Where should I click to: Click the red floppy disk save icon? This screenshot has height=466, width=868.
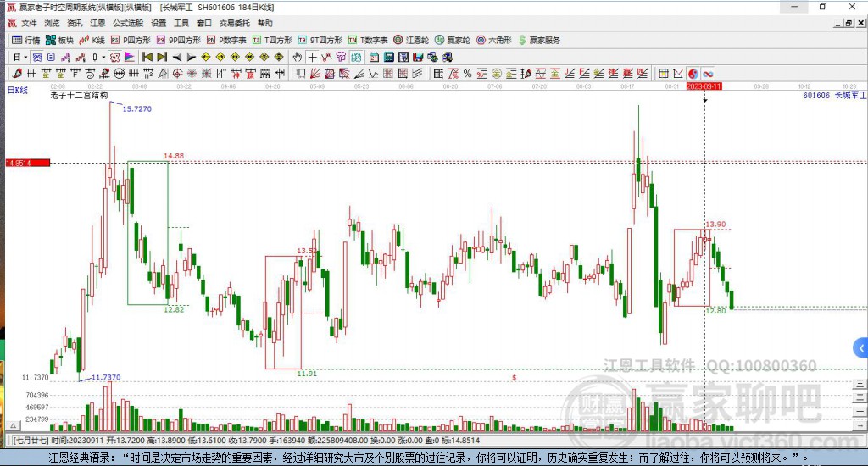tap(418, 57)
